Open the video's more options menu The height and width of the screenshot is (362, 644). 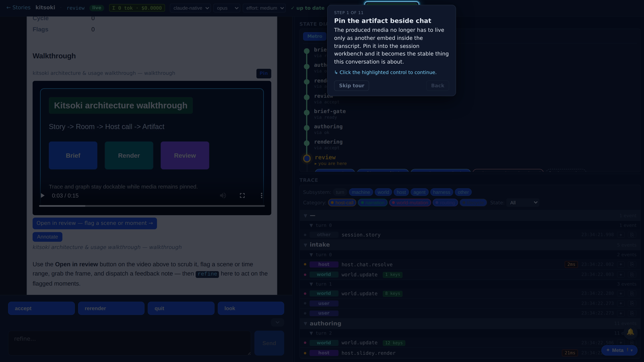pos(261,195)
